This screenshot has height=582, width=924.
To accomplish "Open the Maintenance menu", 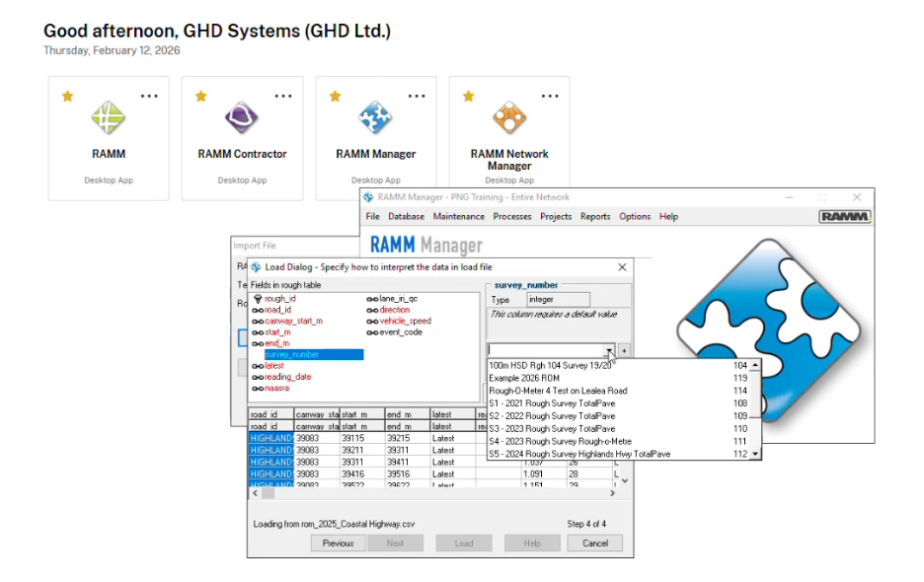I will pos(458,217).
